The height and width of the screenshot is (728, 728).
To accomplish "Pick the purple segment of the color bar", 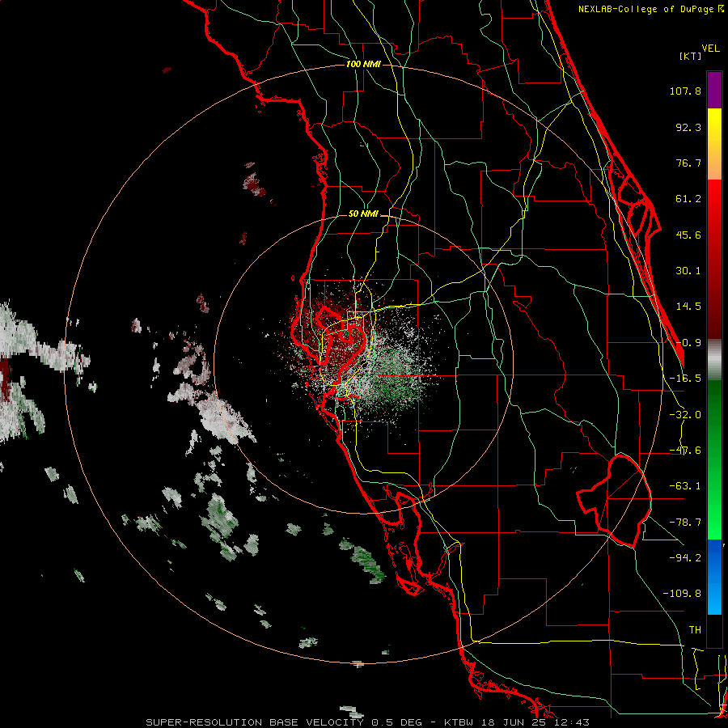I will click(714, 90).
